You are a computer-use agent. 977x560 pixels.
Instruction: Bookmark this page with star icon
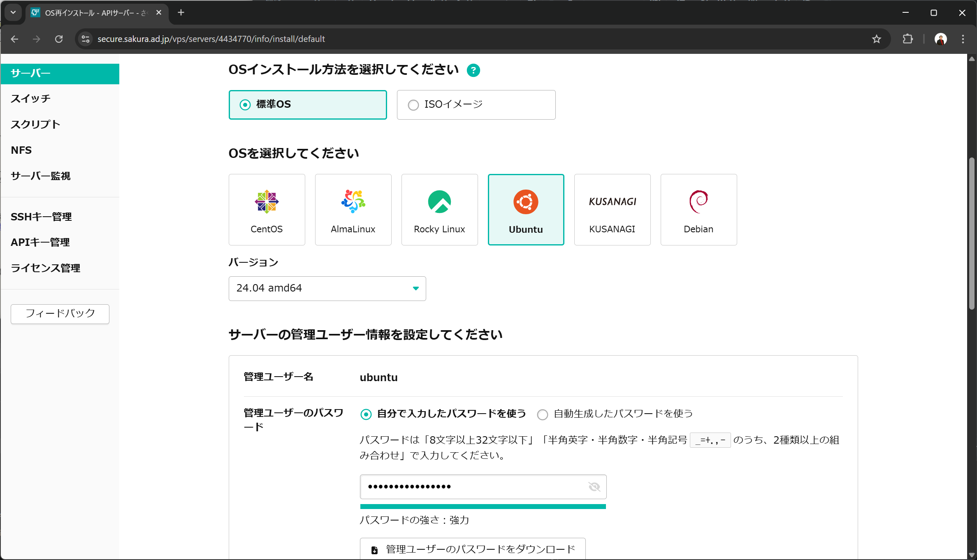(x=876, y=39)
